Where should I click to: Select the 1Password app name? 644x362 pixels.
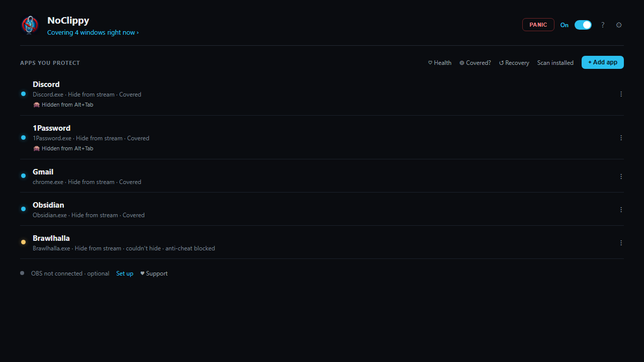click(x=52, y=128)
